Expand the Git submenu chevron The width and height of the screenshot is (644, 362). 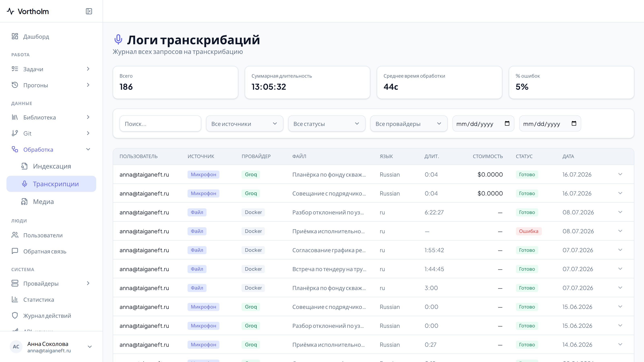pyautogui.click(x=88, y=133)
